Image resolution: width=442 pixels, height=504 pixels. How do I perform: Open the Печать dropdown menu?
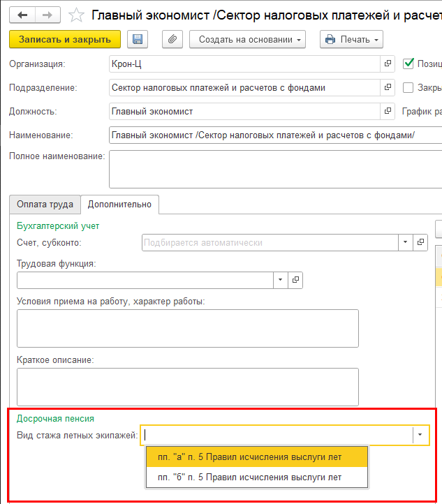pyautogui.click(x=351, y=40)
